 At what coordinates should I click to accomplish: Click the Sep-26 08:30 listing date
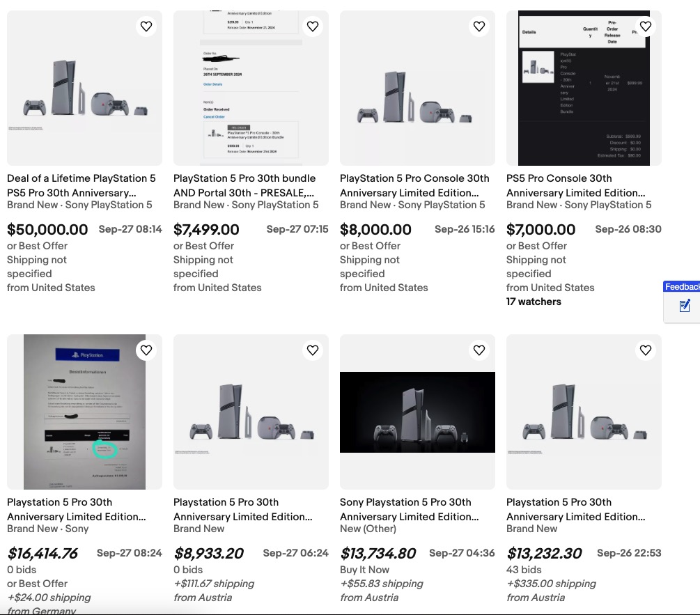(x=628, y=229)
